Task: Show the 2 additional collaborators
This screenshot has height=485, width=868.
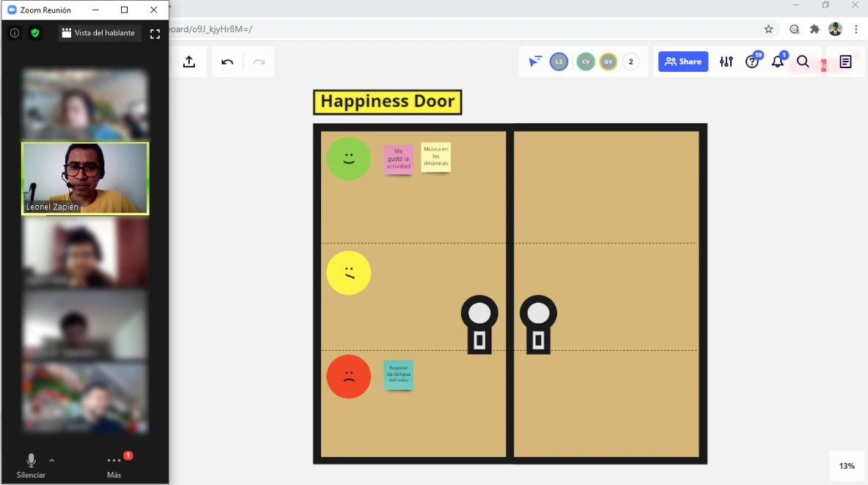Action: tap(630, 62)
